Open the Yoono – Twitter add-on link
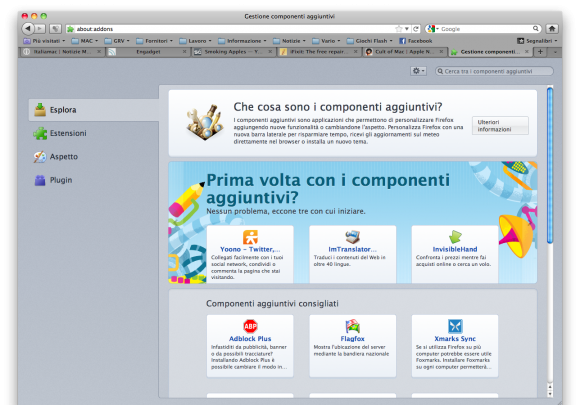Image resolution: width=580 pixels, height=405 pixels. pyautogui.click(x=250, y=249)
